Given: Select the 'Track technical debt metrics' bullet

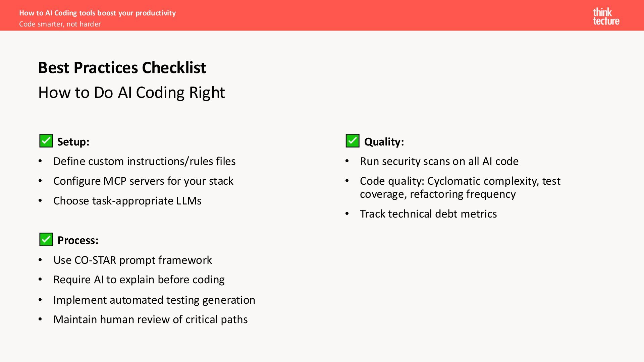Looking at the screenshot, I should coord(428,214).
